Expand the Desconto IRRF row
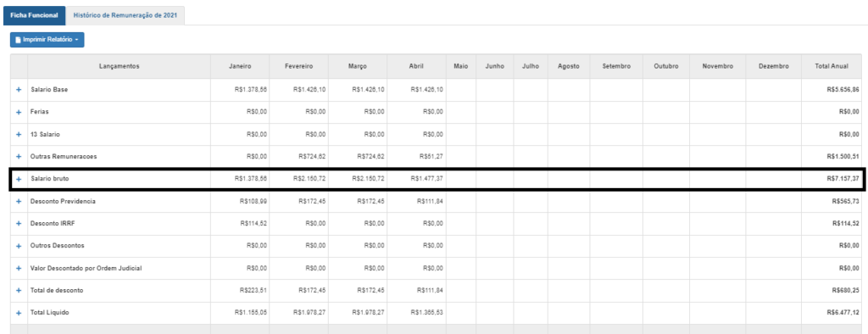This screenshot has width=868, height=334. tap(19, 223)
